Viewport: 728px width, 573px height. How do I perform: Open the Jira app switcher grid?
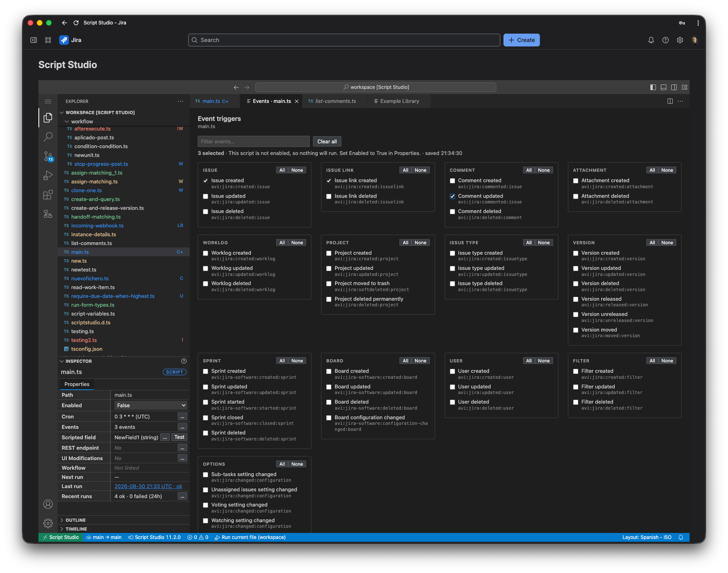tap(48, 40)
